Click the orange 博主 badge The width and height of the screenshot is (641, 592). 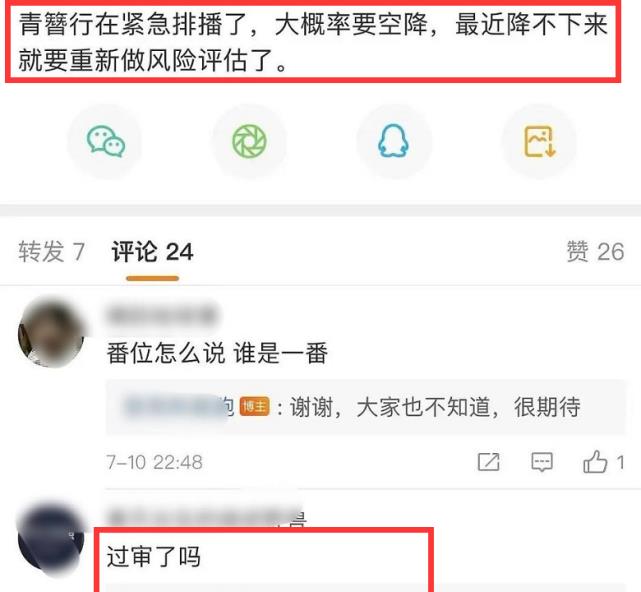point(254,406)
